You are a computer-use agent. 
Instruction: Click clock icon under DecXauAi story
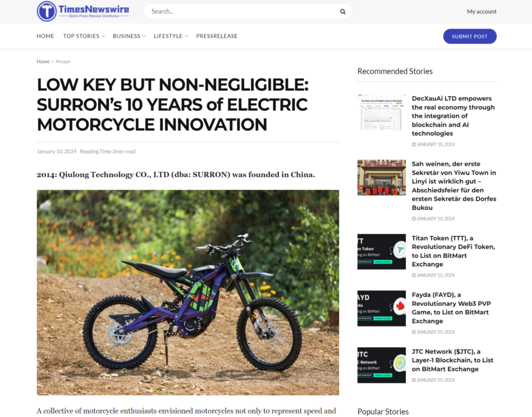[414, 144]
